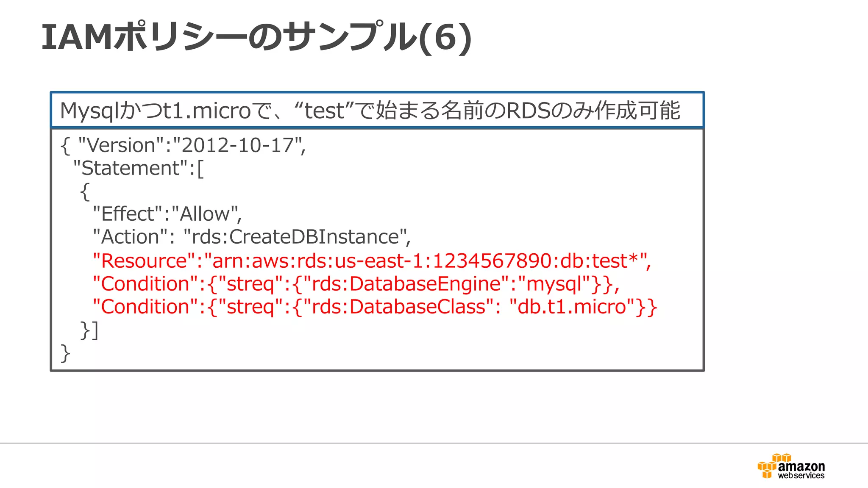Click the closing }] bracket line
868x488 pixels.
pyautogui.click(x=89, y=330)
